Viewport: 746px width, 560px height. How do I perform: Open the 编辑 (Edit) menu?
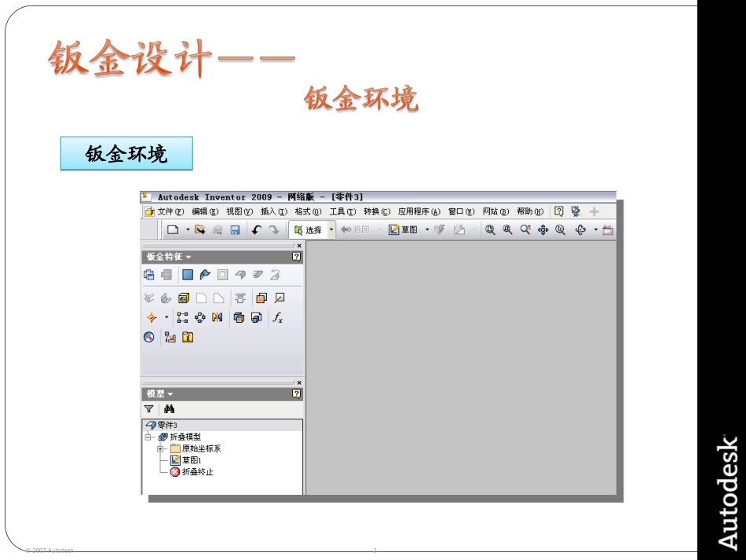(205, 211)
